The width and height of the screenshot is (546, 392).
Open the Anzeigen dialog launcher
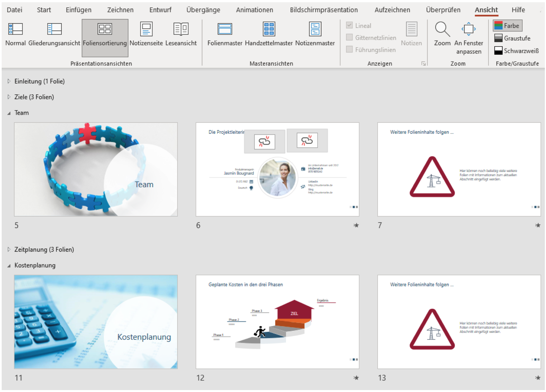point(423,64)
